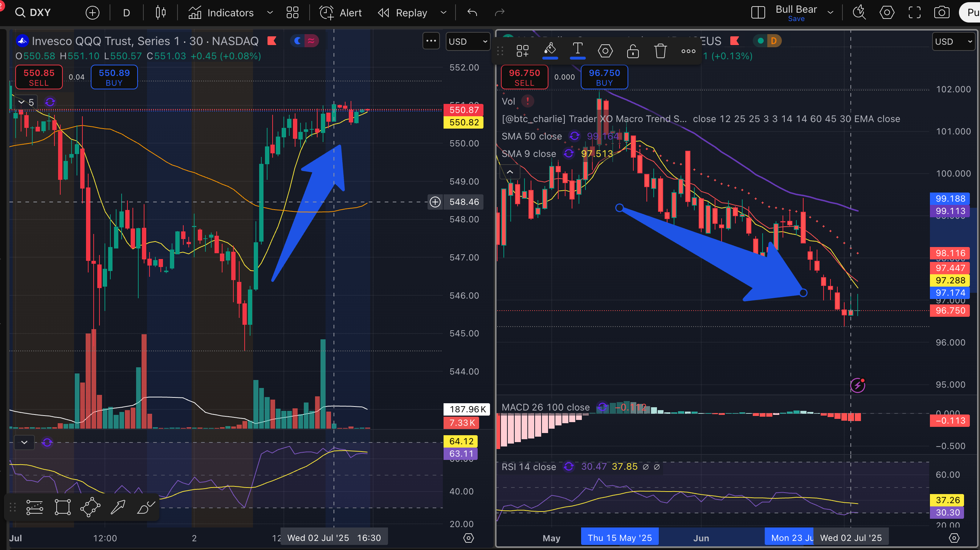The width and height of the screenshot is (980, 550).
Task: Collapse the QQQ chart's lower RSI pane chevron
Action: coord(24,442)
